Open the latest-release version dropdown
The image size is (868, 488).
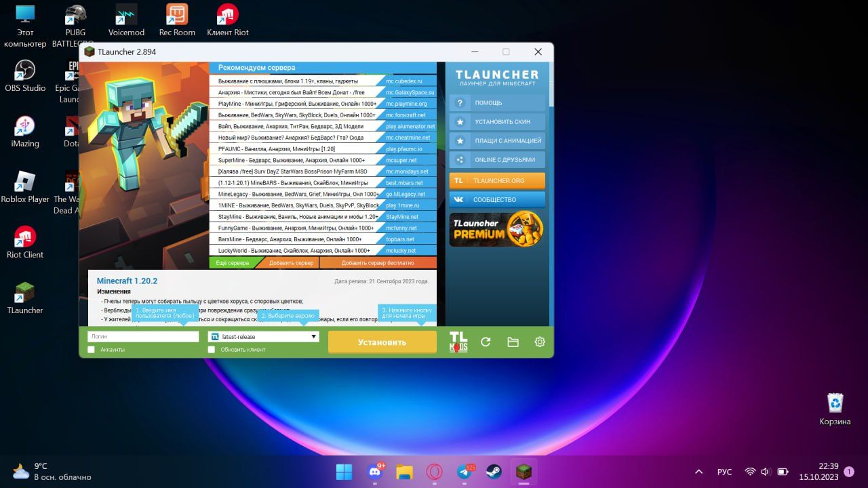click(263, 336)
